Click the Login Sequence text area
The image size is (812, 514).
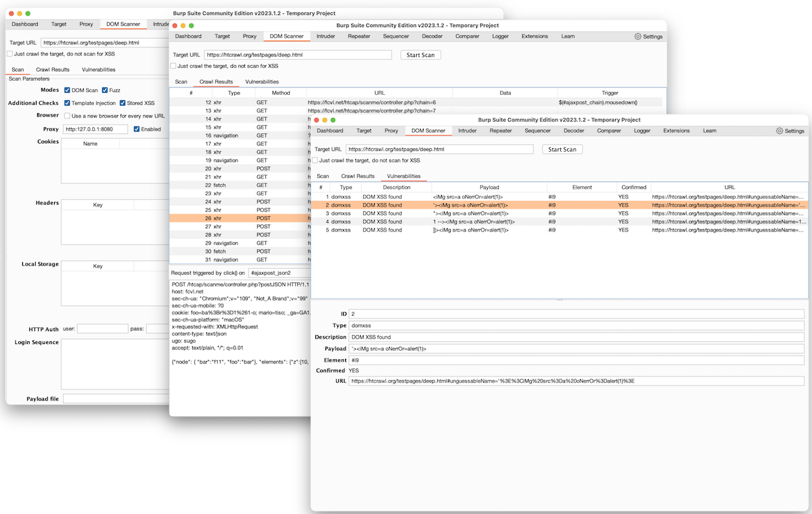(115, 364)
